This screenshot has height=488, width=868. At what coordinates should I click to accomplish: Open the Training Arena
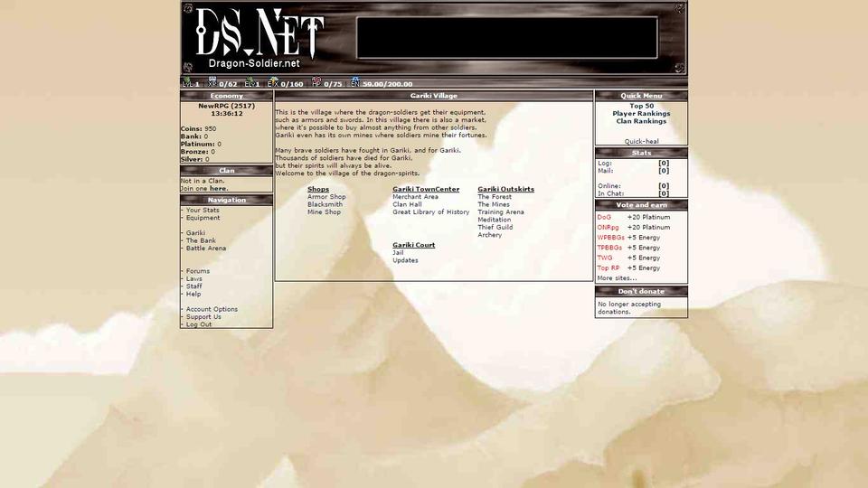point(501,212)
